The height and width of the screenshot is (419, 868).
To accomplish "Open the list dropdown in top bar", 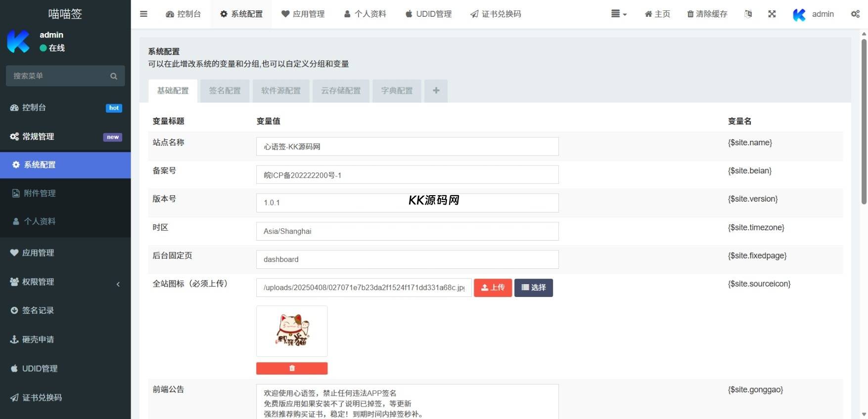I will coord(618,14).
